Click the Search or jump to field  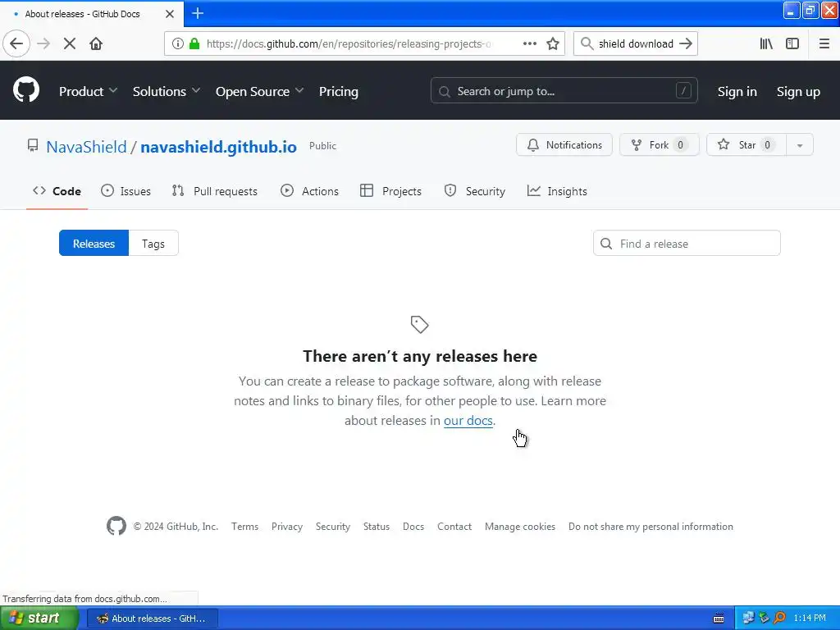tap(564, 91)
